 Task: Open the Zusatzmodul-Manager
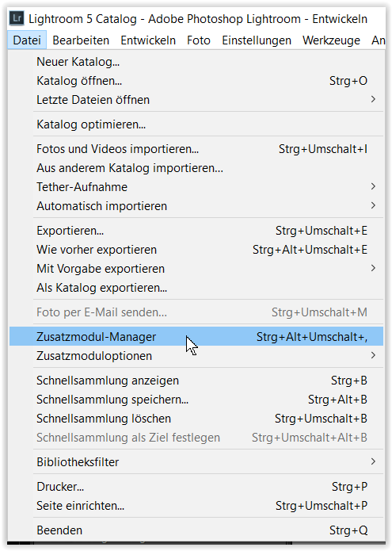coord(196,337)
